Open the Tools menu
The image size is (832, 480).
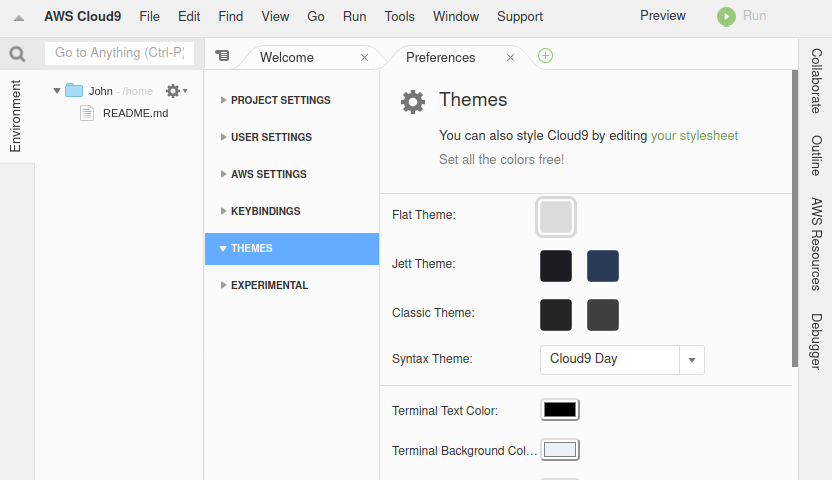[400, 16]
